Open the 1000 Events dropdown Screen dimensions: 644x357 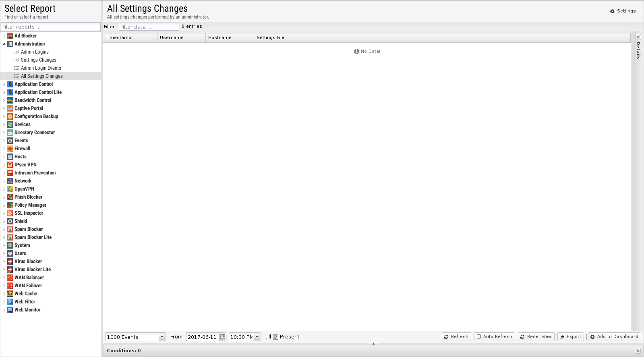[162, 337]
